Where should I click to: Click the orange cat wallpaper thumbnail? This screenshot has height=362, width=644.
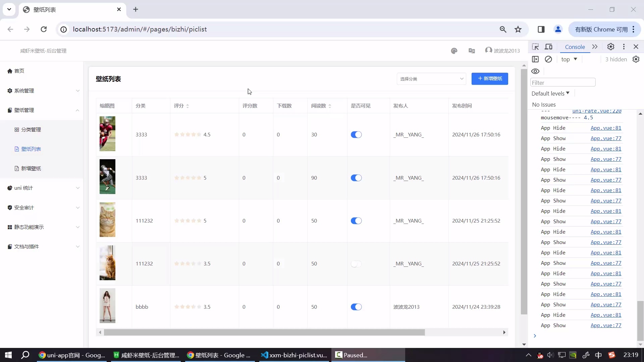107,263
